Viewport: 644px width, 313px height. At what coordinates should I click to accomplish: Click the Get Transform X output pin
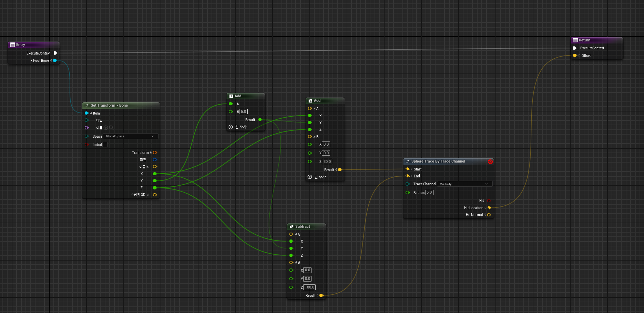(x=155, y=174)
